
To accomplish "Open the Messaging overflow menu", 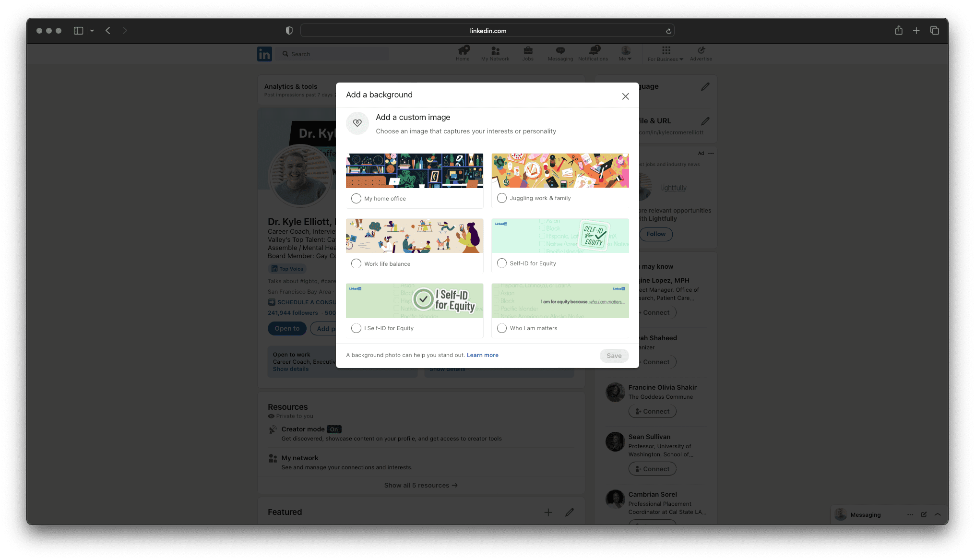I will [x=910, y=514].
